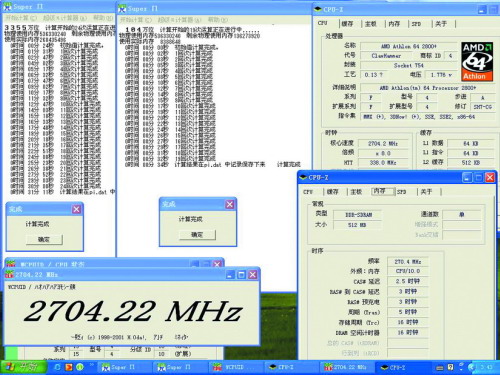Maximize the 2704.22 MHz window
The width and height of the screenshot is (500, 375).
241,274
